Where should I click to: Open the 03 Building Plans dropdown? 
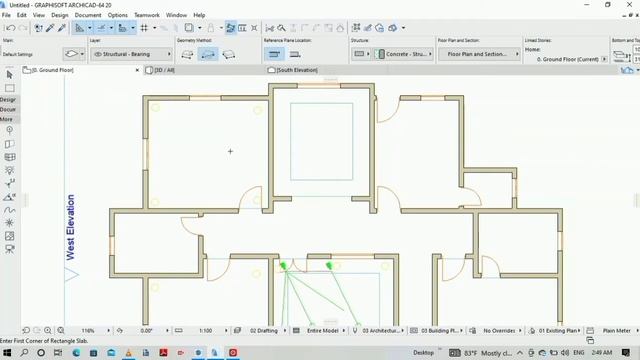441,331
